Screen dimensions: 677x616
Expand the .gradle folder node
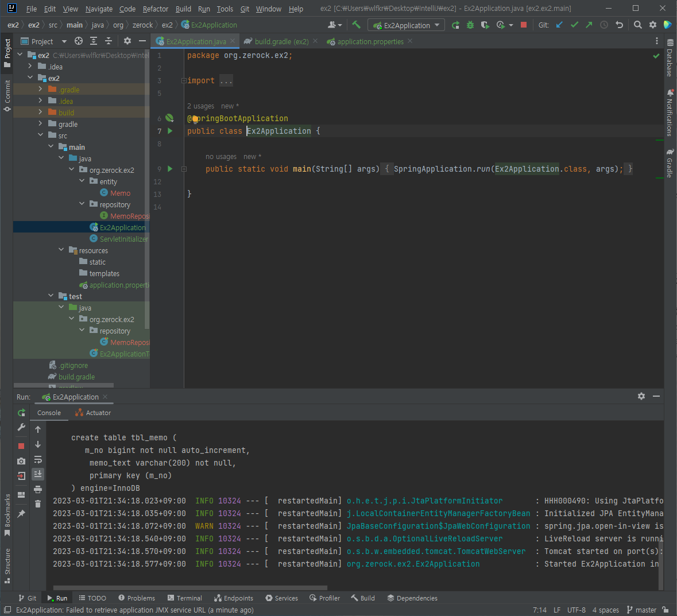click(x=41, y=89)
